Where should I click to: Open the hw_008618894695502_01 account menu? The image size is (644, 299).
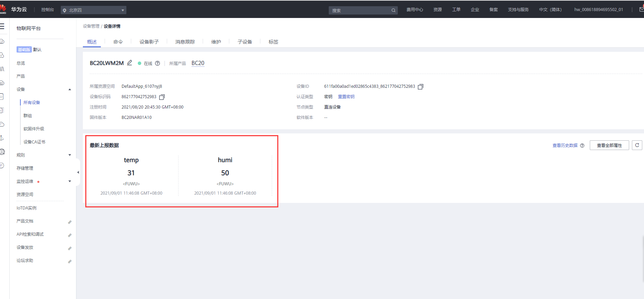(599, 10)
